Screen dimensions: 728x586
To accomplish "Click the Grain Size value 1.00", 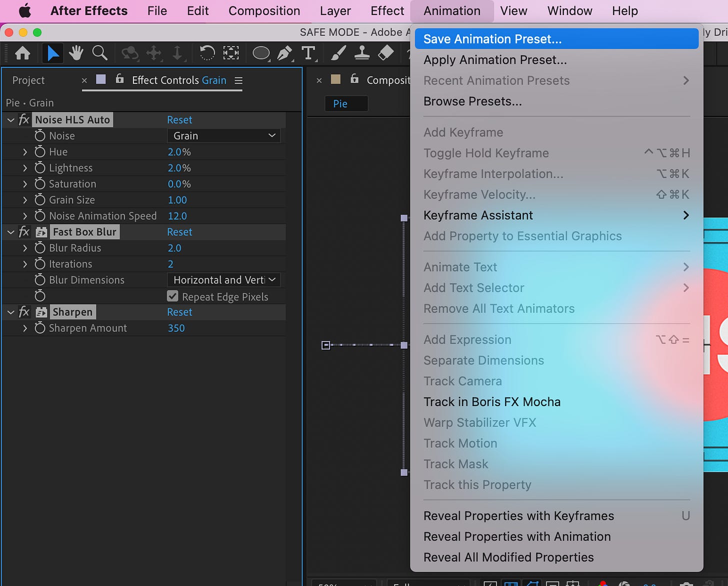I will [x=177, y=200].
